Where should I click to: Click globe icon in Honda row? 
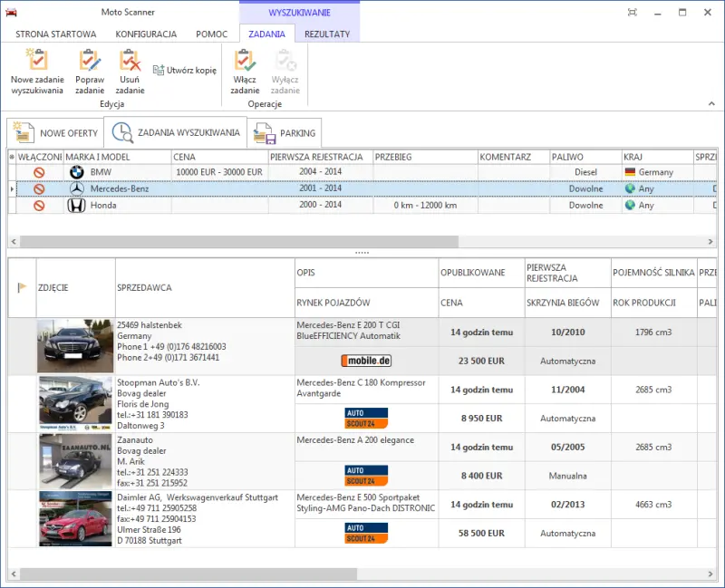point(630,206)
